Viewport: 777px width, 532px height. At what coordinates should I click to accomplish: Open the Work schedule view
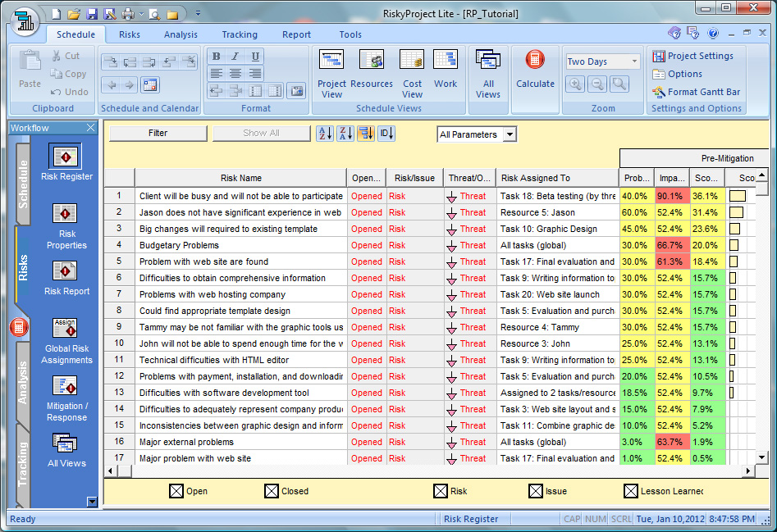click(x=446, y=70)
